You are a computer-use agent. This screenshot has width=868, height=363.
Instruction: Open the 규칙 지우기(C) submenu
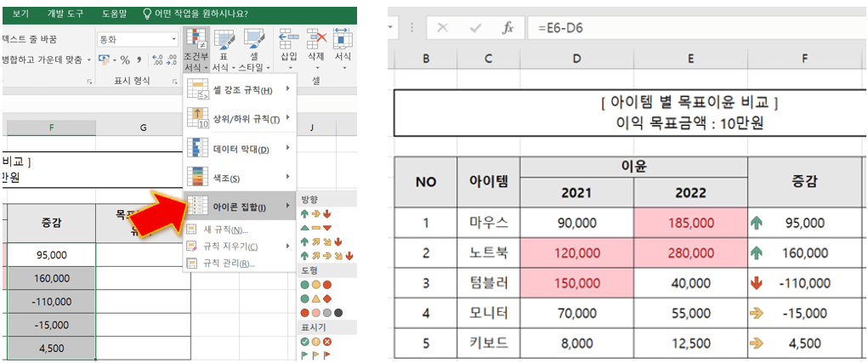[240, 247]
